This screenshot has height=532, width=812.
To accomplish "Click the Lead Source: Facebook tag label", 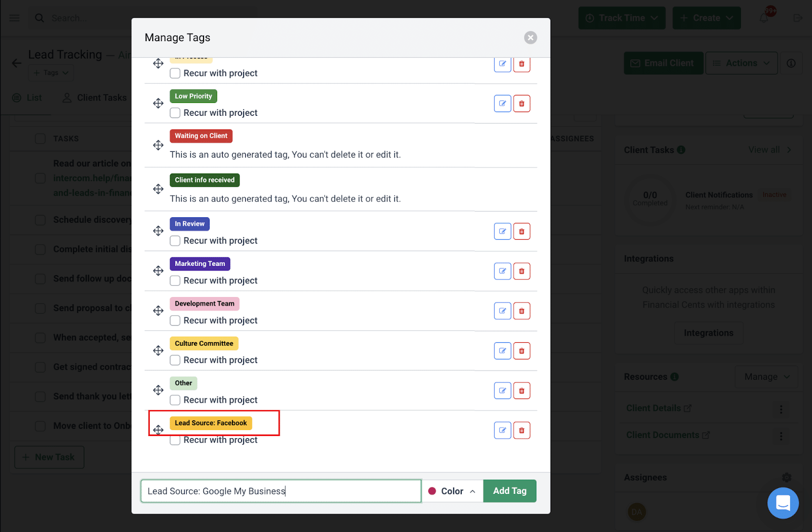I will coord(211,423).
